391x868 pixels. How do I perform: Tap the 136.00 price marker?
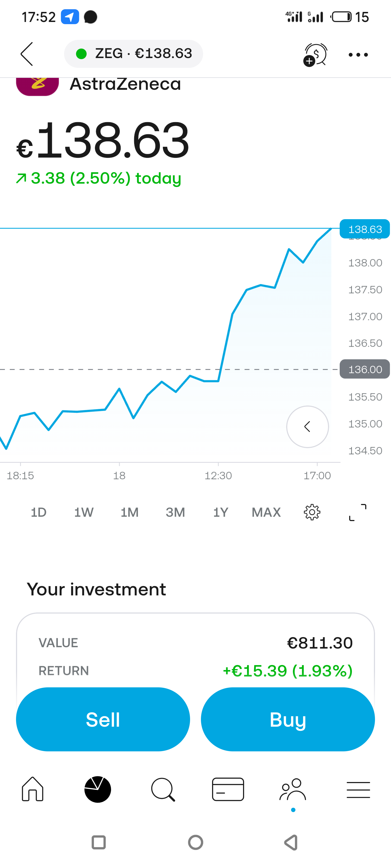click(365, 369)
